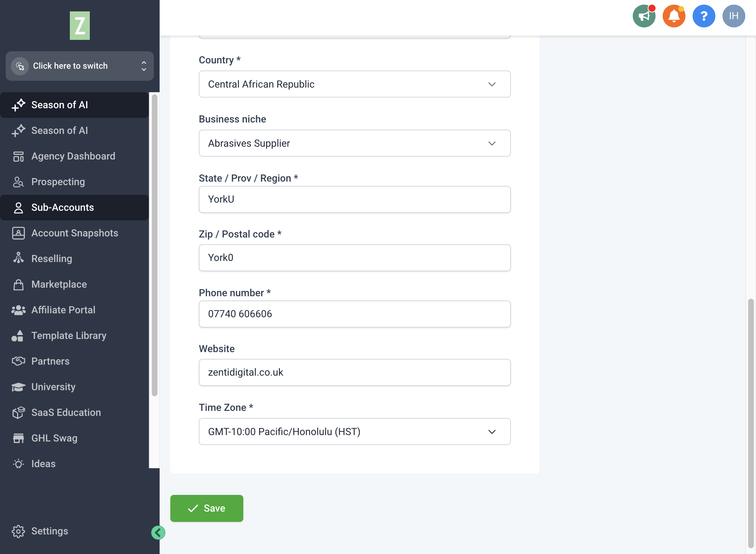Click the University graduation cap icon
This screenshot has height=554, width=756.
click(18, 387)
